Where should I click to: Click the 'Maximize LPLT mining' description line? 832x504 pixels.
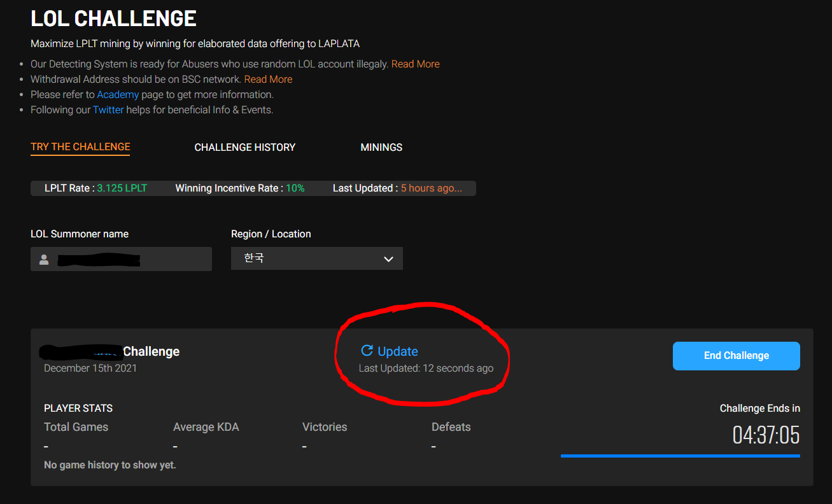click(195, 44)
